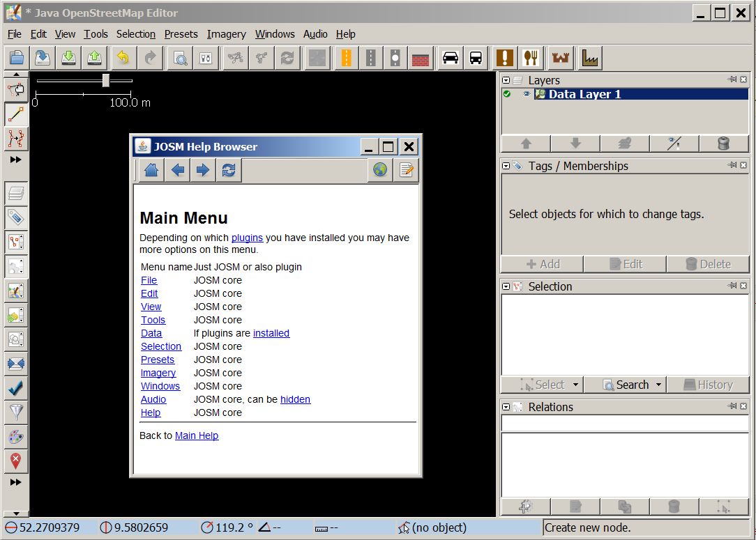The width and height of the screenshot is (756, 540).
Task: Toggle the green active-layer checkmark for Data Layer 1
Action: pos(507,94)
